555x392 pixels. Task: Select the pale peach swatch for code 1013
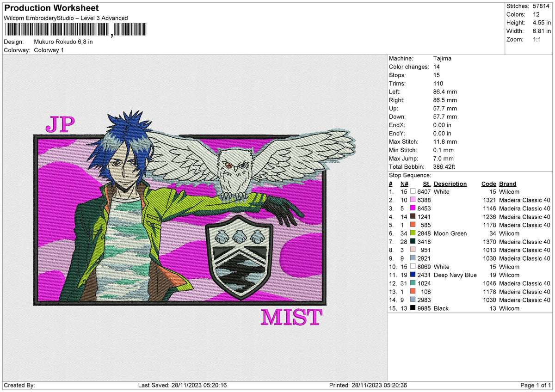pos(413,250)
